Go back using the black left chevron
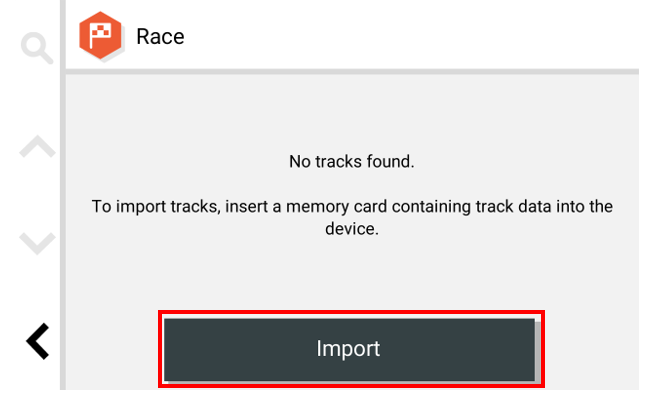 tap(38, 341)
